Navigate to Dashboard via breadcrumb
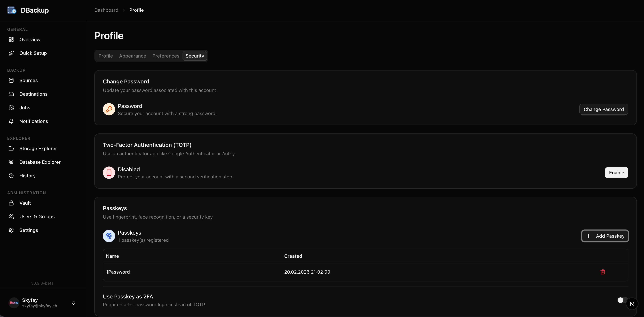Screen dimensions: 644x317 [106, 10]
